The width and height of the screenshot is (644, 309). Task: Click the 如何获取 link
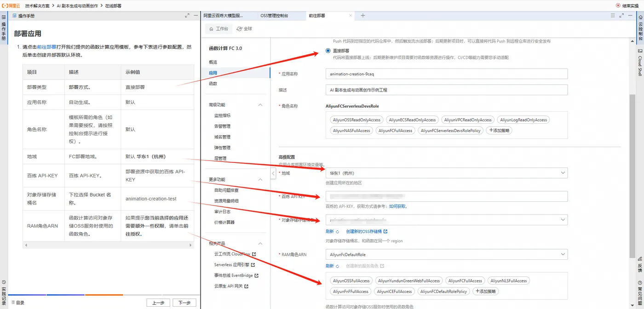point(398,206)
